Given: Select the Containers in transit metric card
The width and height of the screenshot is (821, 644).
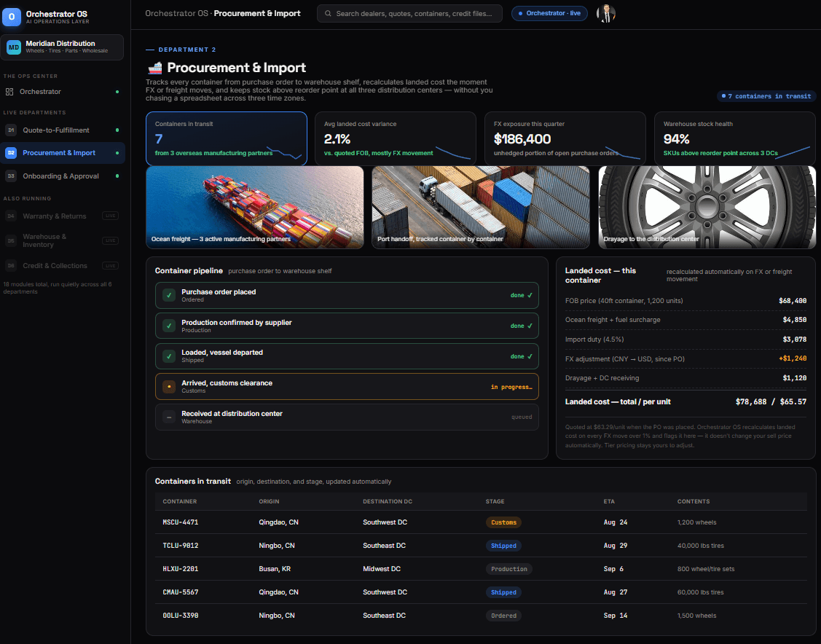Looking at the screenshot, I should (x=227, y=138).
